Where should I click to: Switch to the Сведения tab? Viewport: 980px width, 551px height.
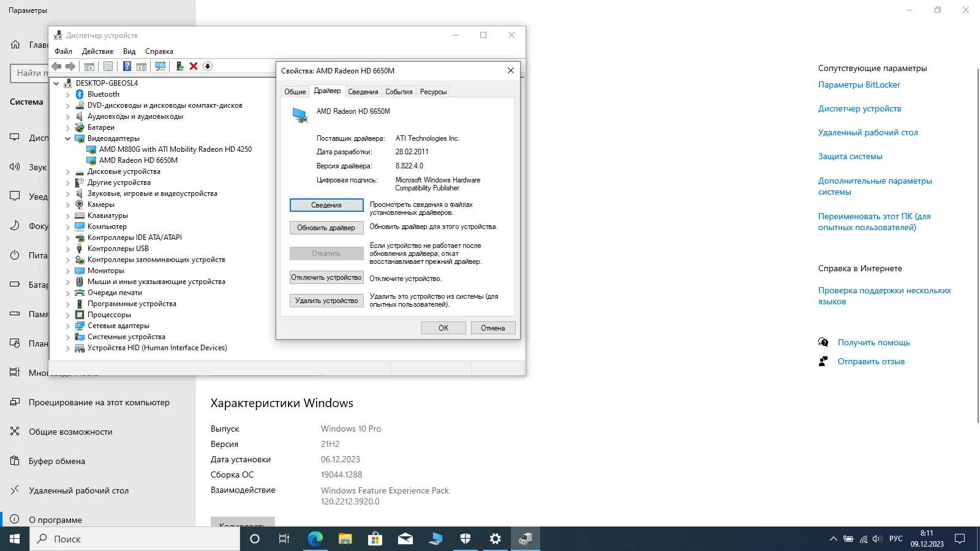tap(363, 92)
